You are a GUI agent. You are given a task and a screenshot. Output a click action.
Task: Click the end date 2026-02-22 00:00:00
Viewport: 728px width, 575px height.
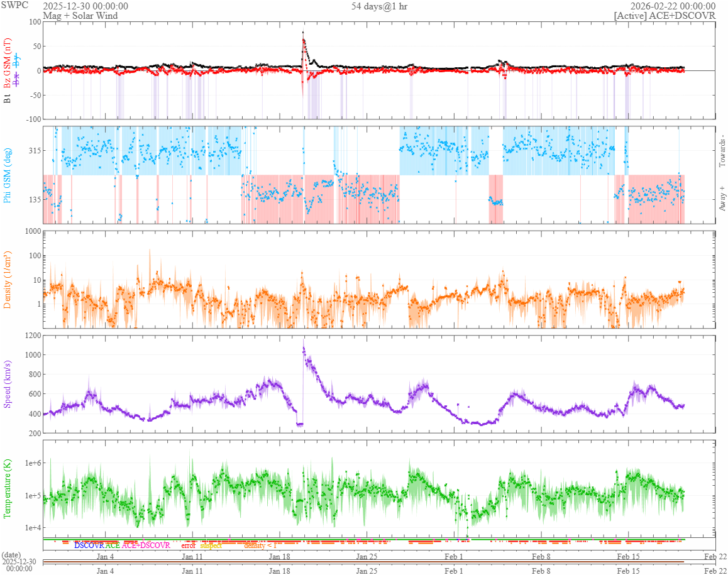673,6
